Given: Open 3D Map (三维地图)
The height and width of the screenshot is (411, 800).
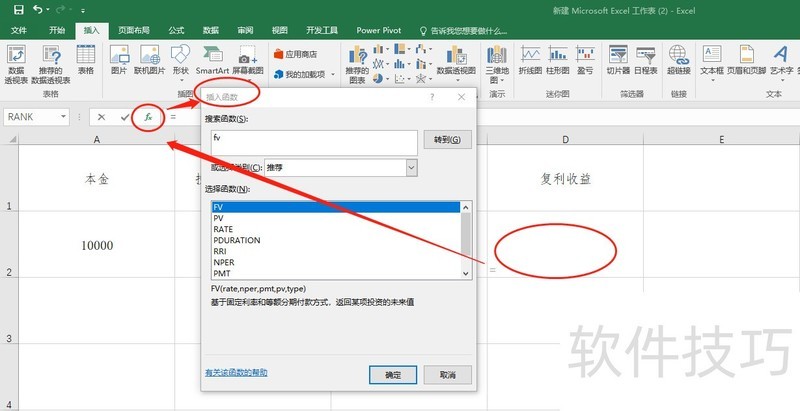Looking at the screenshot, I should click(497, 64).
